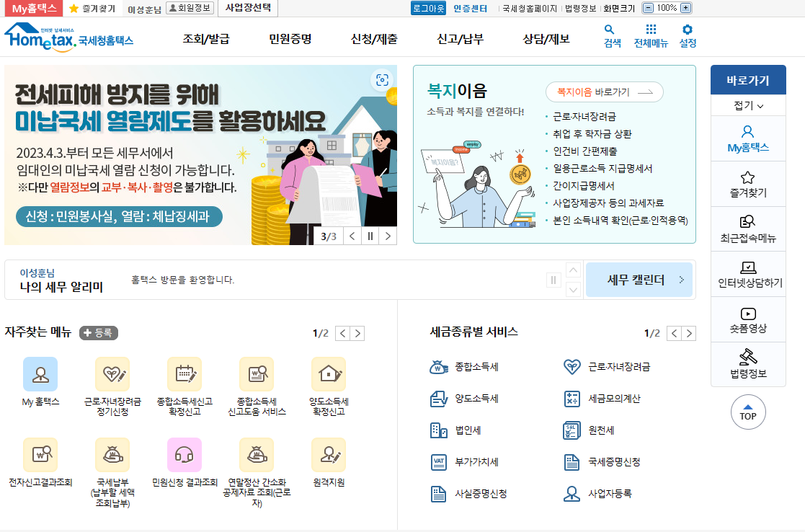Open the 국세청홈페이지 link

[529, 8]
